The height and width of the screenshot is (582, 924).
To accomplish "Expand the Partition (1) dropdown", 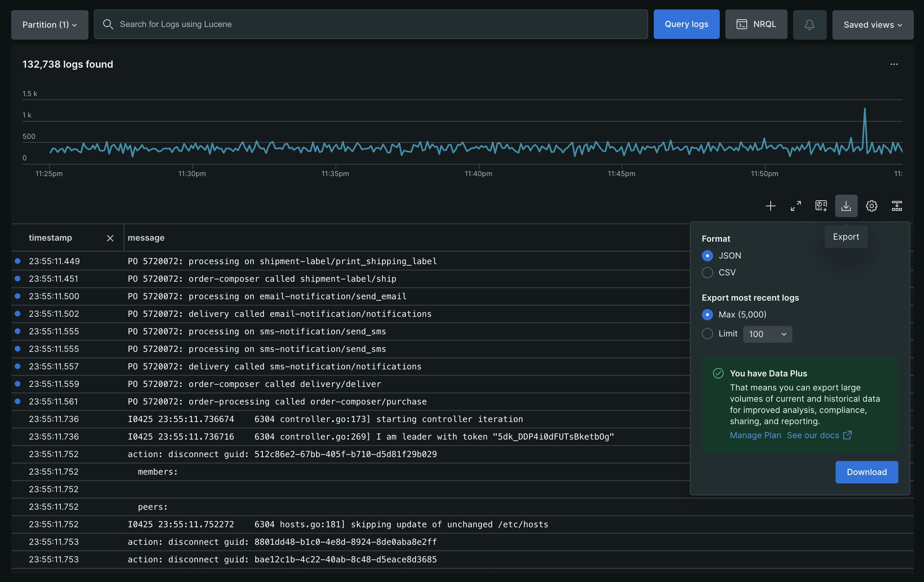I will (49, 25).
